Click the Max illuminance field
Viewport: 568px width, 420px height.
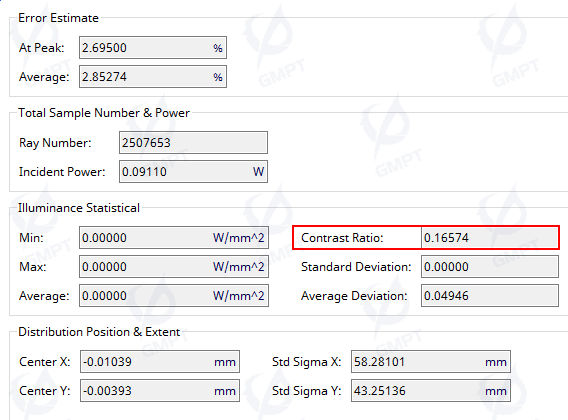point(174,267)
